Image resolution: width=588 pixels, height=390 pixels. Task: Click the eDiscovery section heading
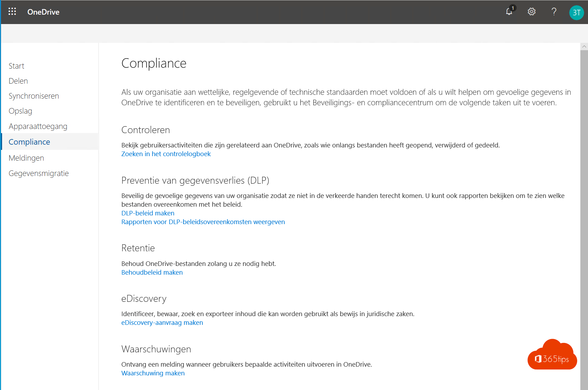pos(144,299)
